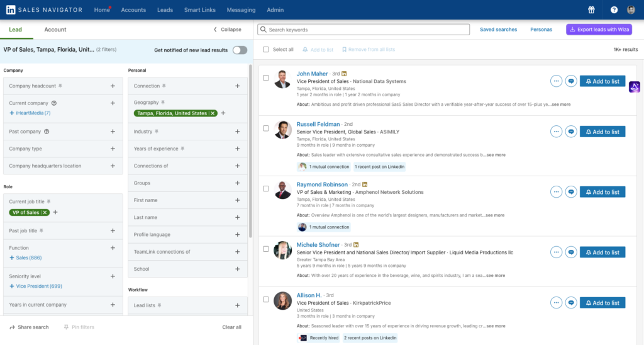Open Saved searches

point(498,30)
